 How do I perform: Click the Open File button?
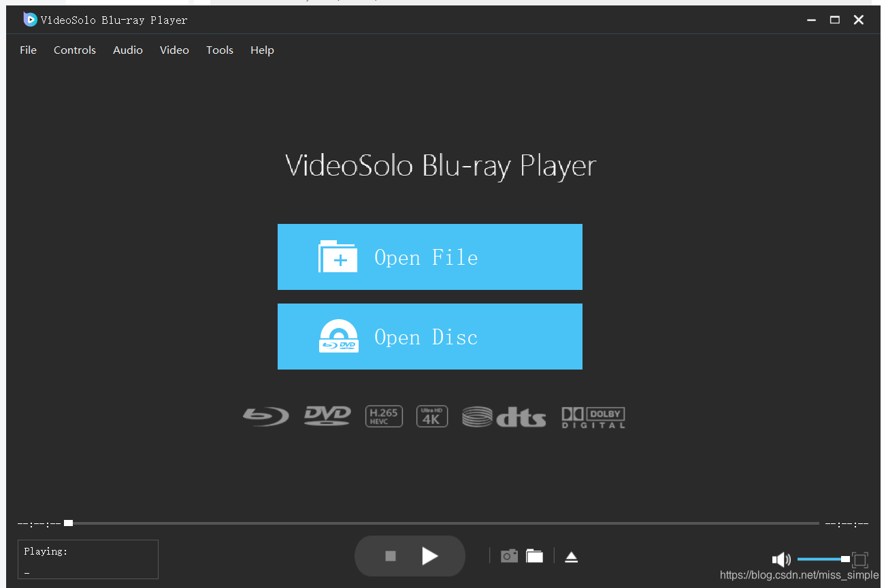click(430, 257)
